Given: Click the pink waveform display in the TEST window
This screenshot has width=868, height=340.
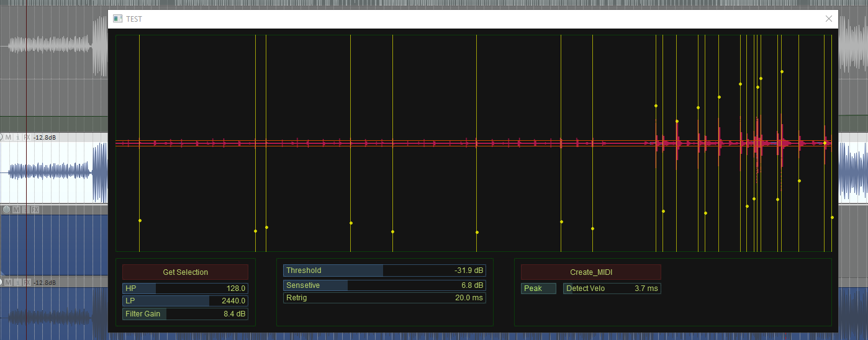Looking at the screenshot, I should coord(473,143).
